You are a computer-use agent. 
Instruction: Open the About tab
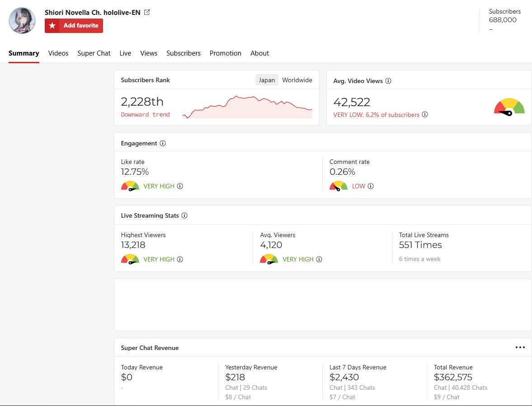[x=259, y=53]
